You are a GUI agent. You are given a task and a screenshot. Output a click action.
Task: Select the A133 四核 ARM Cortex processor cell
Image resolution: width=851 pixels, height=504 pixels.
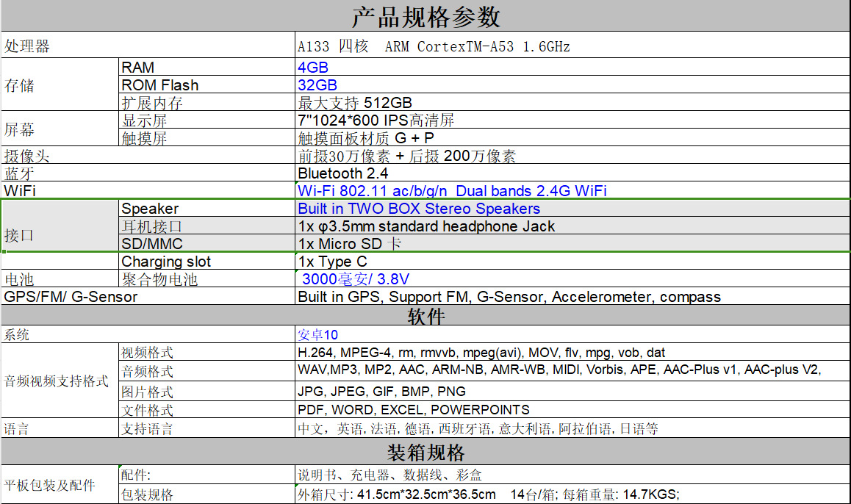[572, 45]
